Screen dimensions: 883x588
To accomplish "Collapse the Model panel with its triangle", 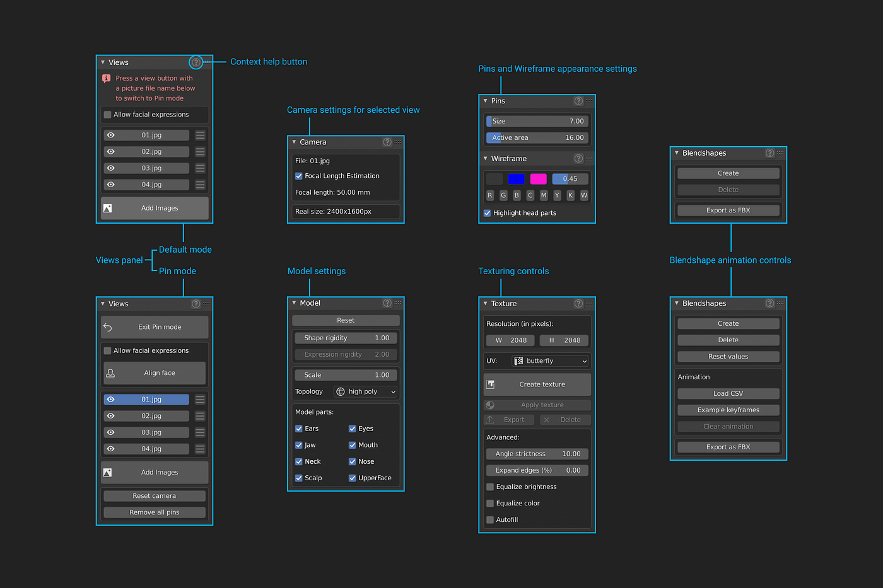I will (x=294, y=303).
